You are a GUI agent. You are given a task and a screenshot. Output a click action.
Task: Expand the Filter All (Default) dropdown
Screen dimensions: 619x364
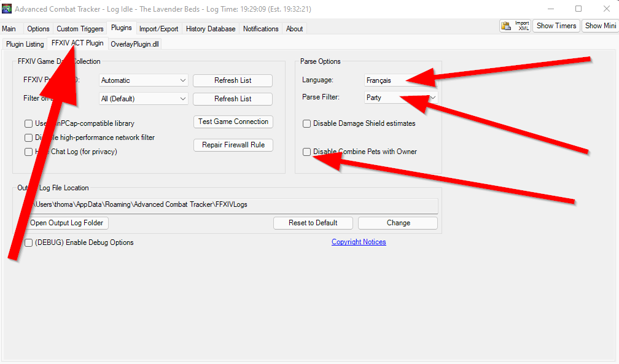(143, 99)
